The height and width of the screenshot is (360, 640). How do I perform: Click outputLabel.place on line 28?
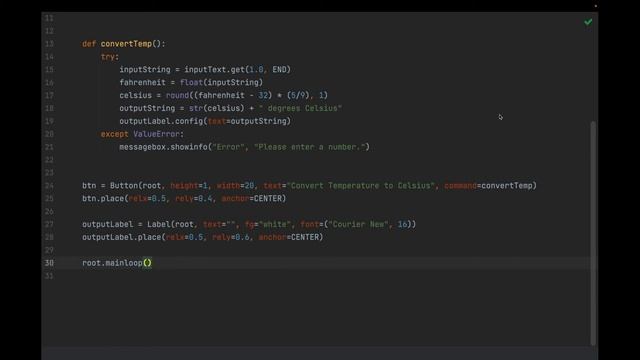(x=122, y=237)
